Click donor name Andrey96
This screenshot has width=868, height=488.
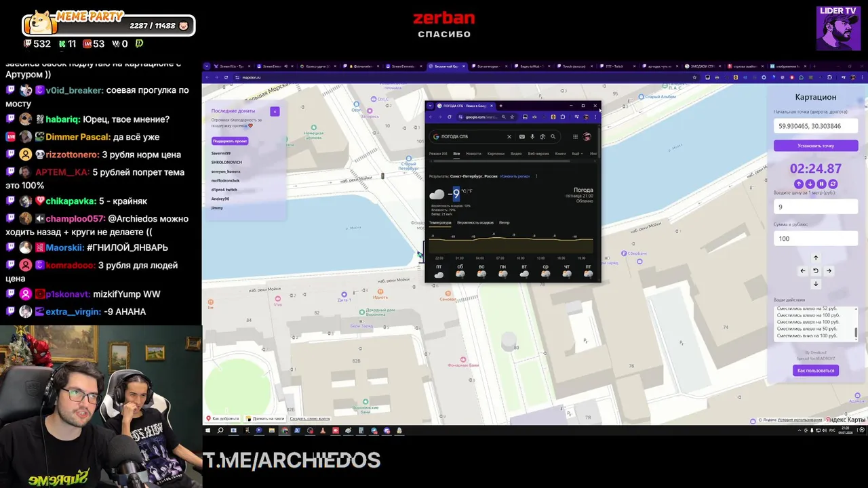(x=220, y=199)
